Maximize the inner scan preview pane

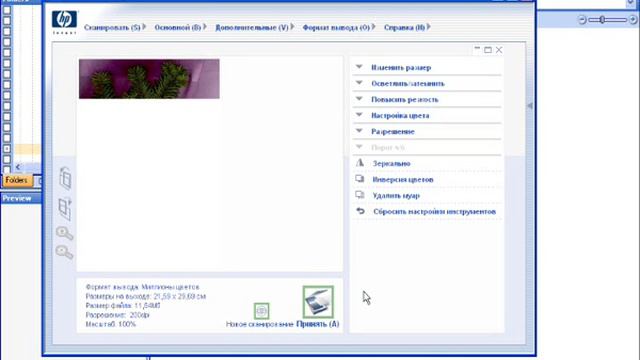(488, 50)
